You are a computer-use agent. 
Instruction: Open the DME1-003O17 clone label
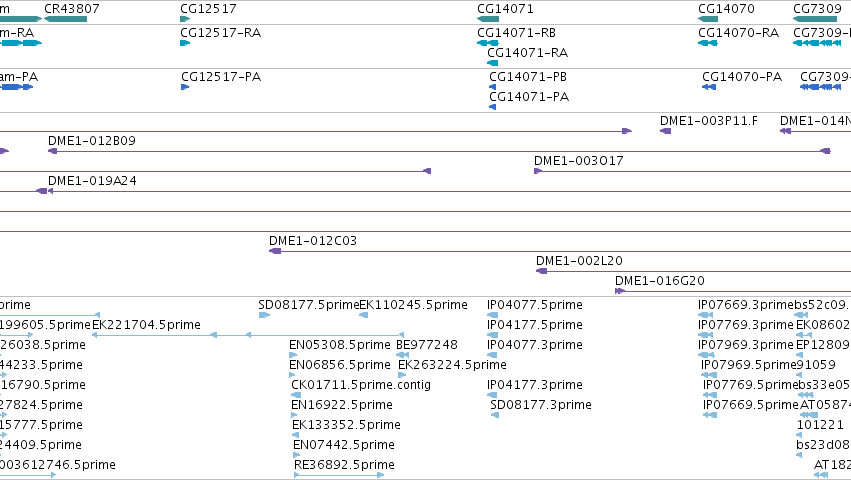[x=579, y=161]
